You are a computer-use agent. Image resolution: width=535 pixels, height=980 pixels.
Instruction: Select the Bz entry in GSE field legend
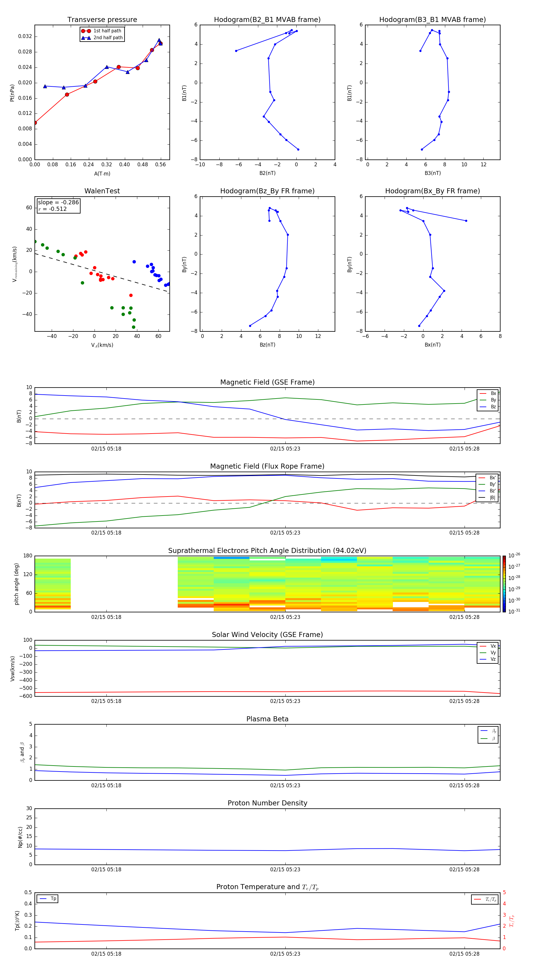point(488,407)
